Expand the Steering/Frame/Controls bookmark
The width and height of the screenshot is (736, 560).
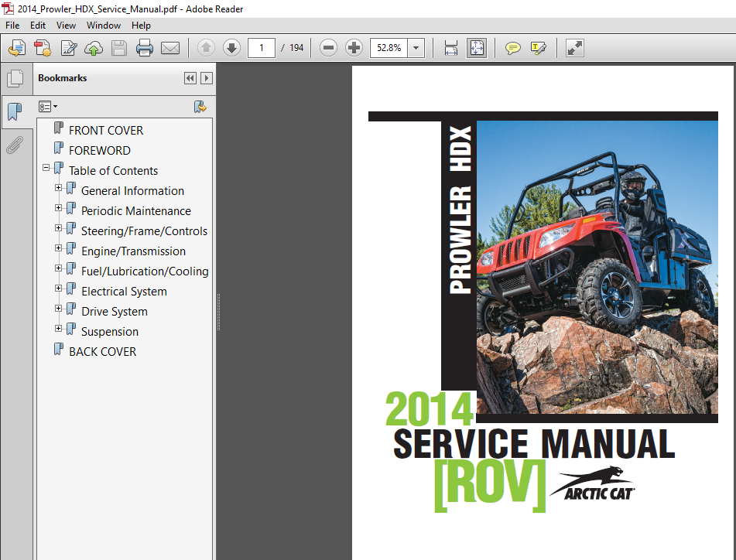tap(58, 228)
